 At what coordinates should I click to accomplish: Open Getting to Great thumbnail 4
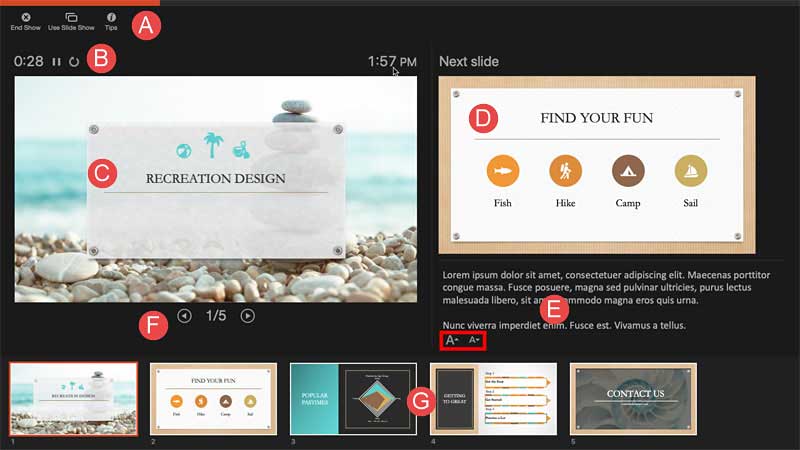tap(493, 399)
